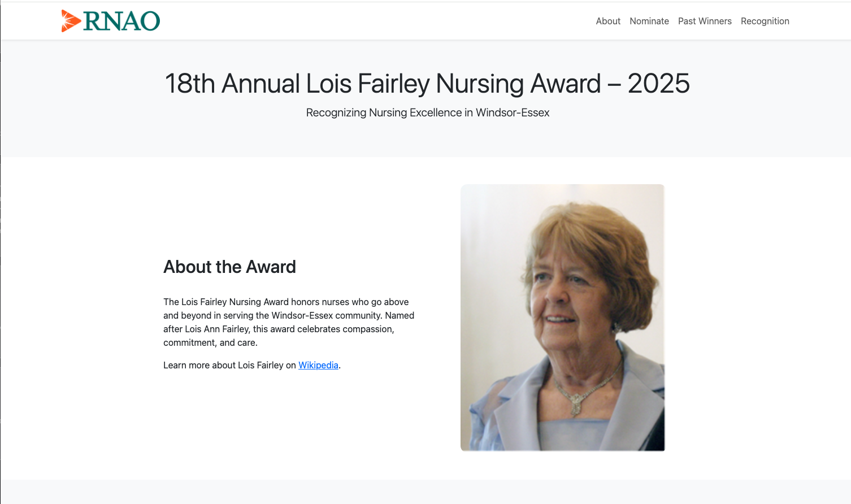Click the RNAO wordmark text
The height and width of the screenshot is (504, 851).
coord(121,21)
